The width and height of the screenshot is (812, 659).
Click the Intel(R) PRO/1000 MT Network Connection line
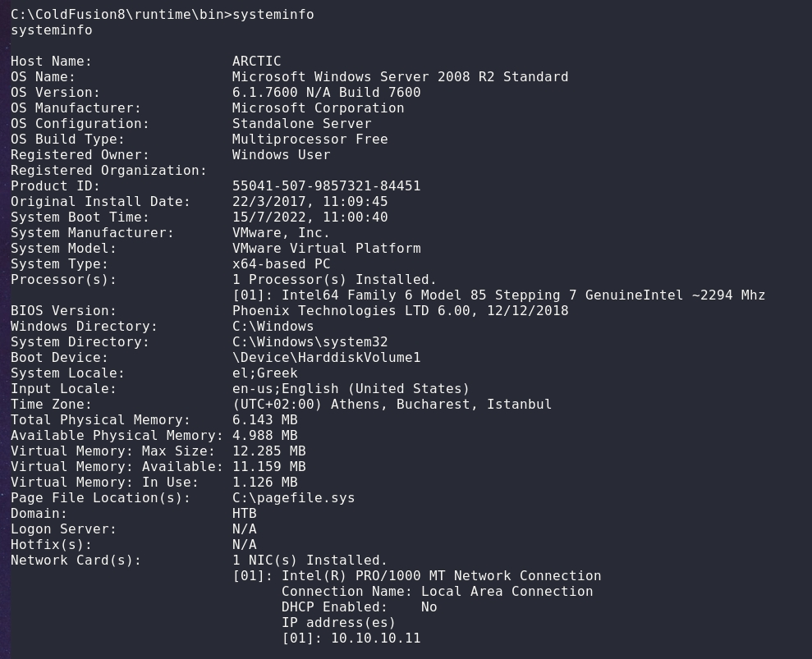441,576
